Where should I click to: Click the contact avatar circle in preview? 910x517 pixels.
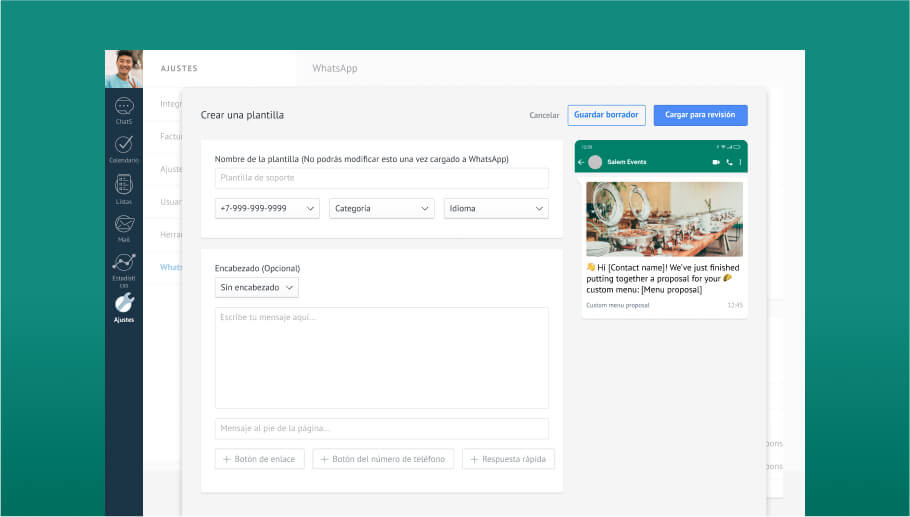click(x=595, y=162)
